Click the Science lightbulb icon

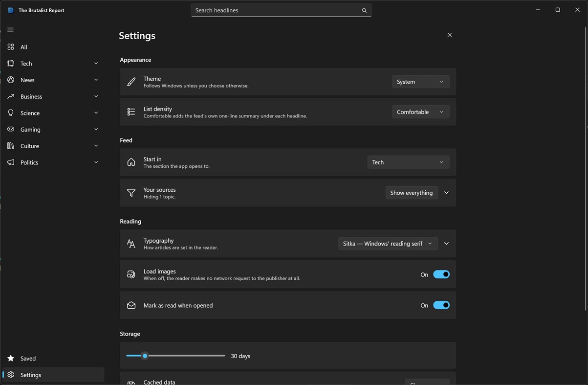point(11,113)
